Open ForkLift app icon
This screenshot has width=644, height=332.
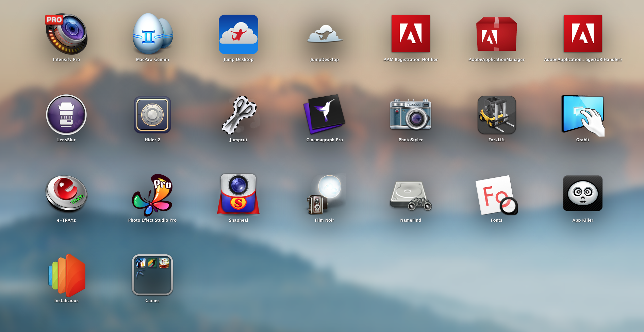coord(497,115)
